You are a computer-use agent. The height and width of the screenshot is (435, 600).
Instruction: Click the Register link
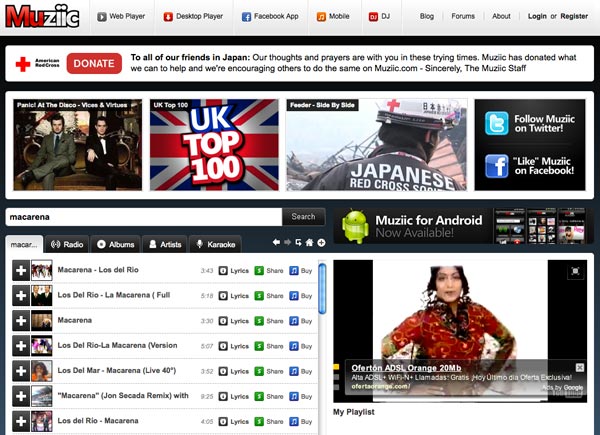point(574,16)
